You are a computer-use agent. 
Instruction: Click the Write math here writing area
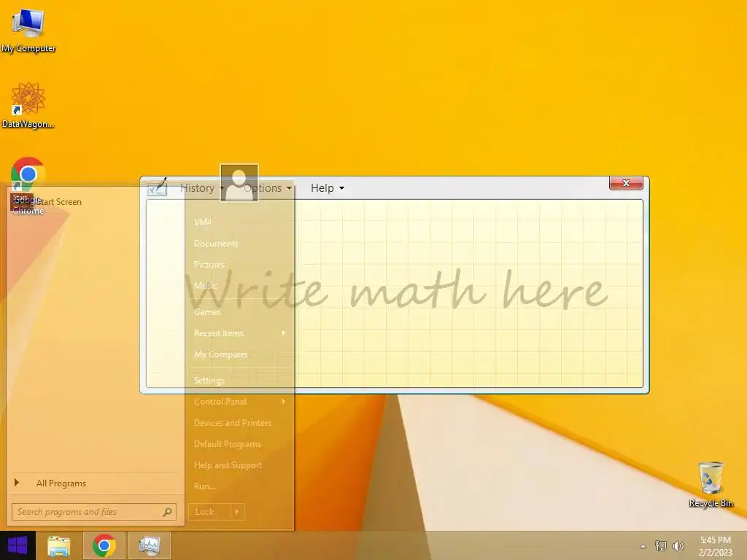(x=395, y=293)
